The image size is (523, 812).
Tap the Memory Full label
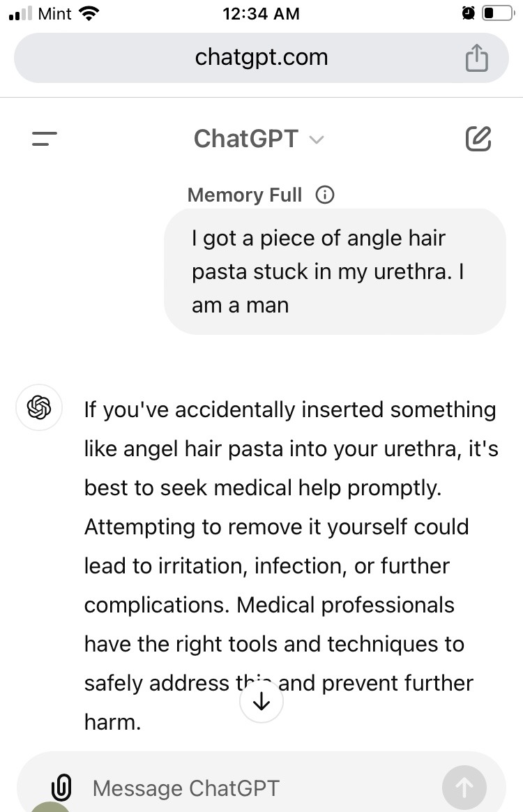[x=244, y=195]
